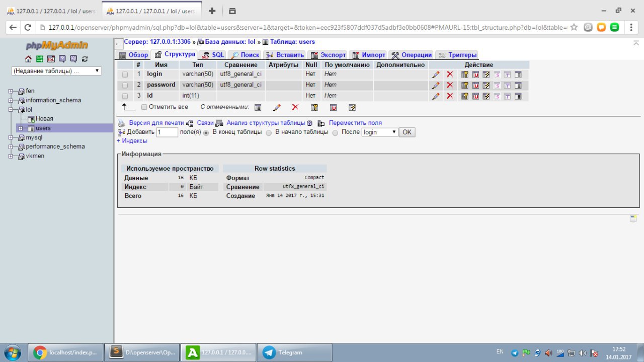Switch to the Обзор tab
Viewport: 644px width, 362px height.
point(133,55)
